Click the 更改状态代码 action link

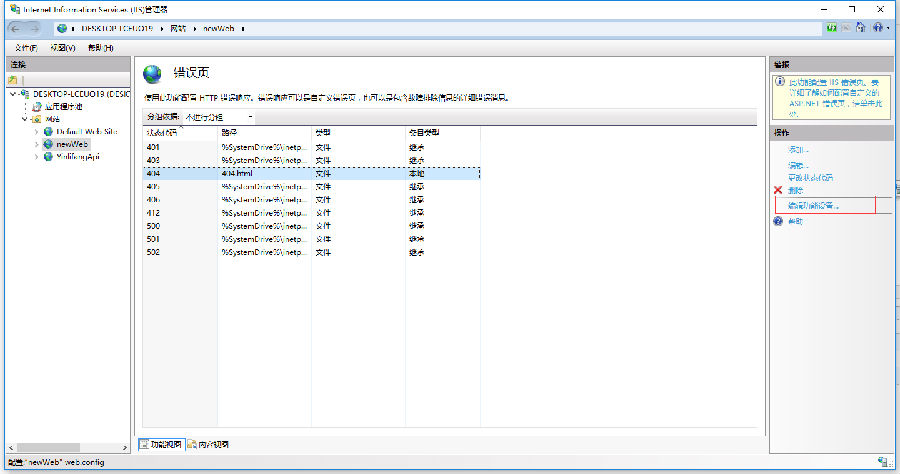[x=810, y=177]
